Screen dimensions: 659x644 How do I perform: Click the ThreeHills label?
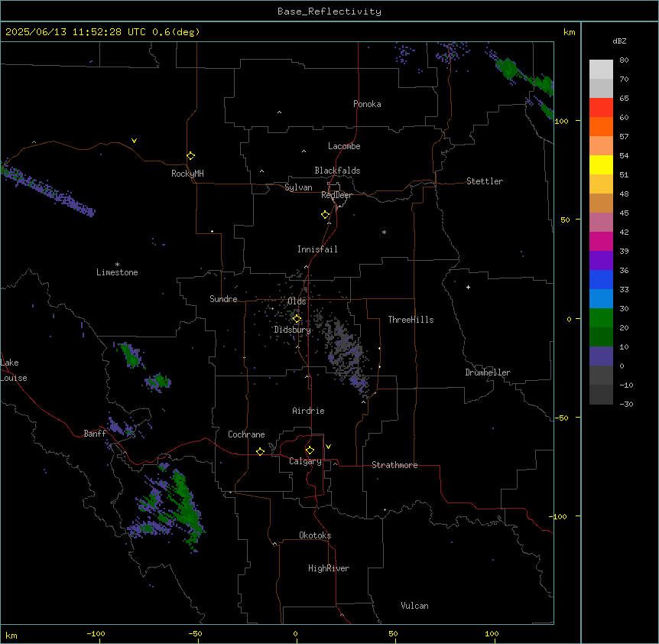click(411, 320)
